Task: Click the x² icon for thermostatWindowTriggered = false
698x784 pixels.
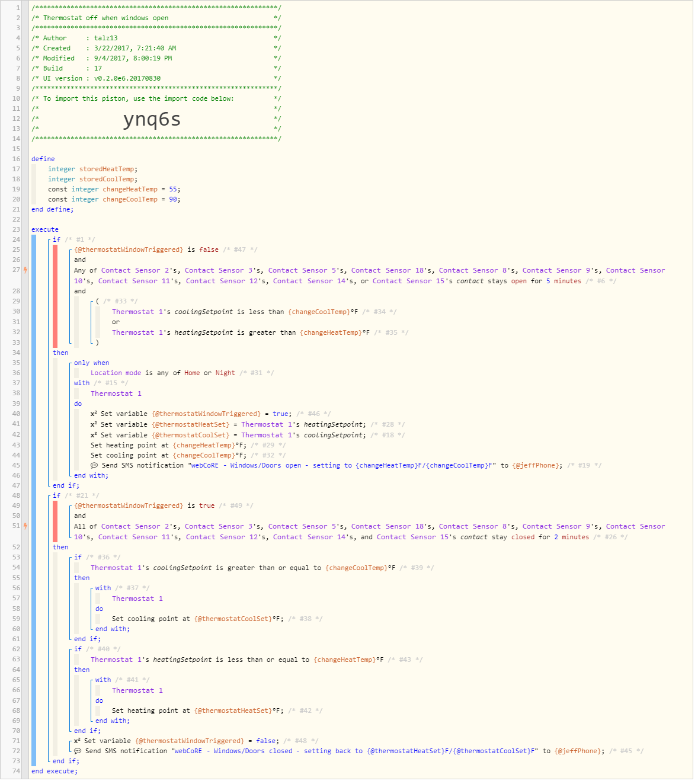Action: [77, 741]
